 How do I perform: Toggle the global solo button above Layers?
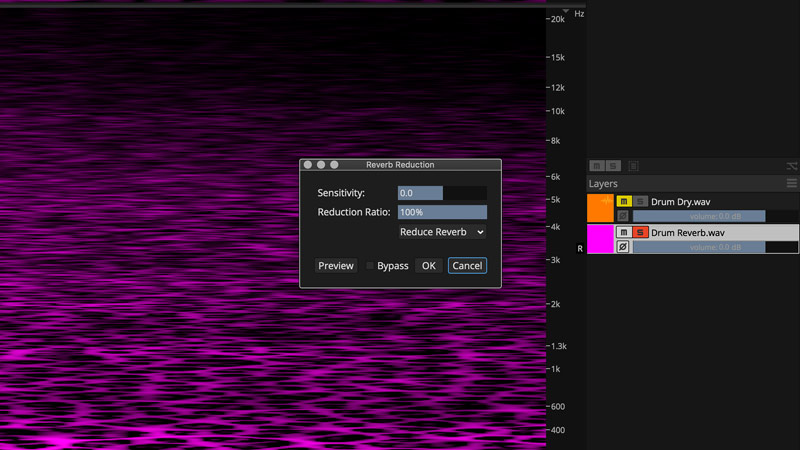[x=613, y=166]
